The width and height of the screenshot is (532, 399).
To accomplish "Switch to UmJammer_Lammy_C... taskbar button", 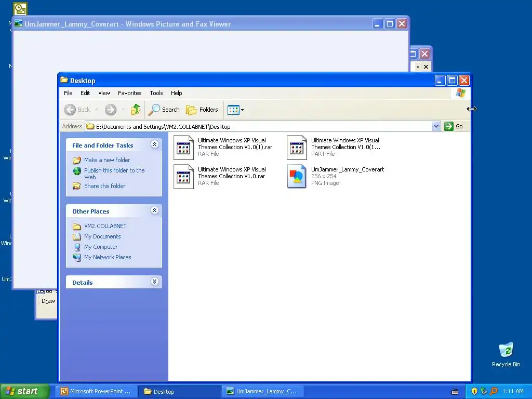I will [x=263, y=391].
